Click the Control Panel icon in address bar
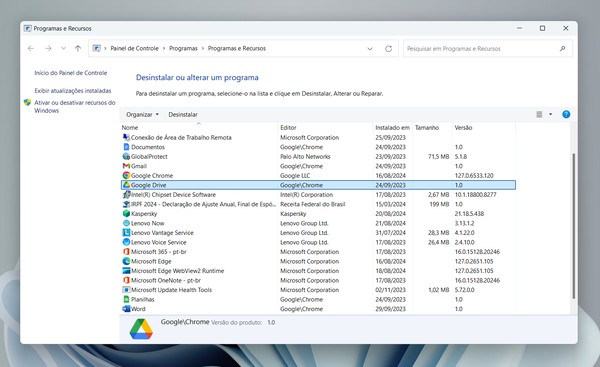The image size is (600, 367). (97, 49)
